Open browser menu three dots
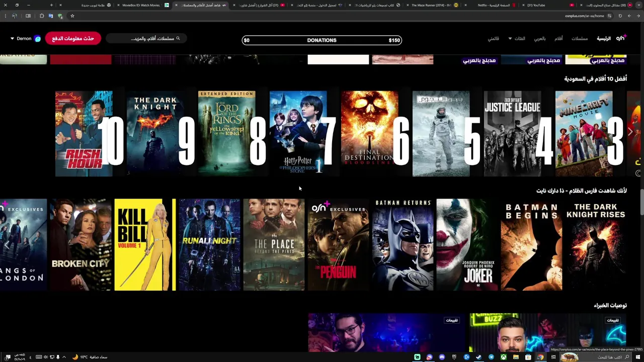This screenshot has height=362, width=644. [5, 16]
